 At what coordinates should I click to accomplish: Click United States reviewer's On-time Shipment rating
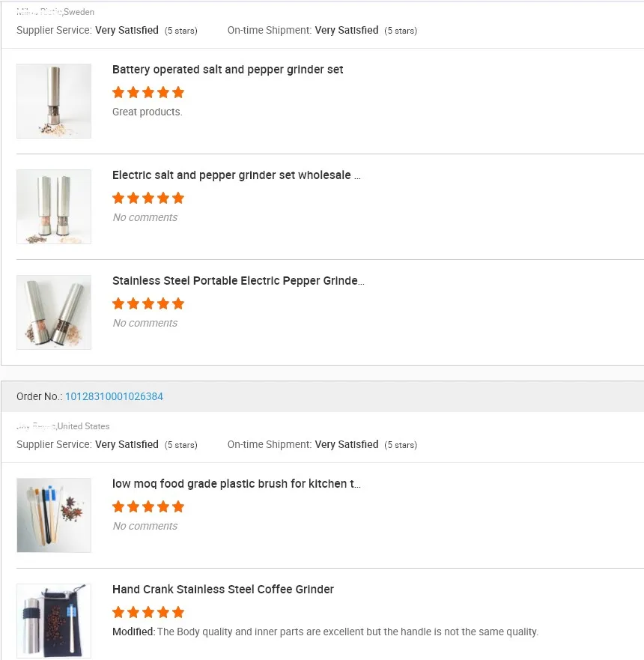[x=347, y=445]
